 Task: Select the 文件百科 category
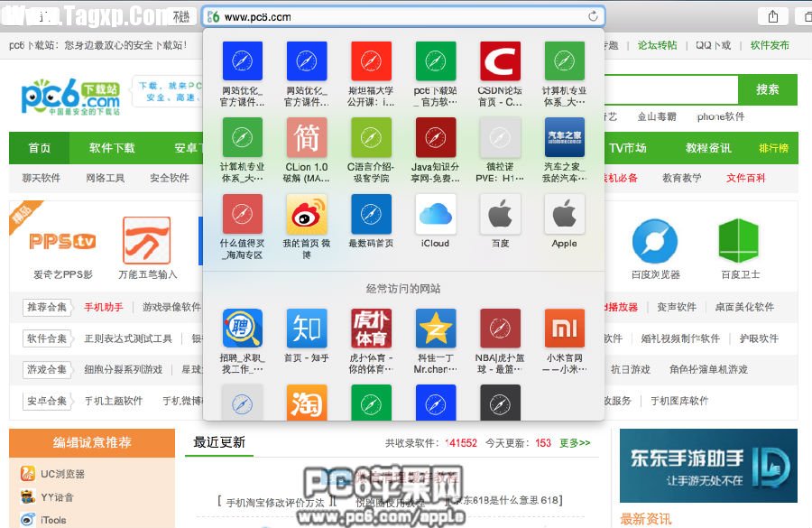(x=745, y=178)
